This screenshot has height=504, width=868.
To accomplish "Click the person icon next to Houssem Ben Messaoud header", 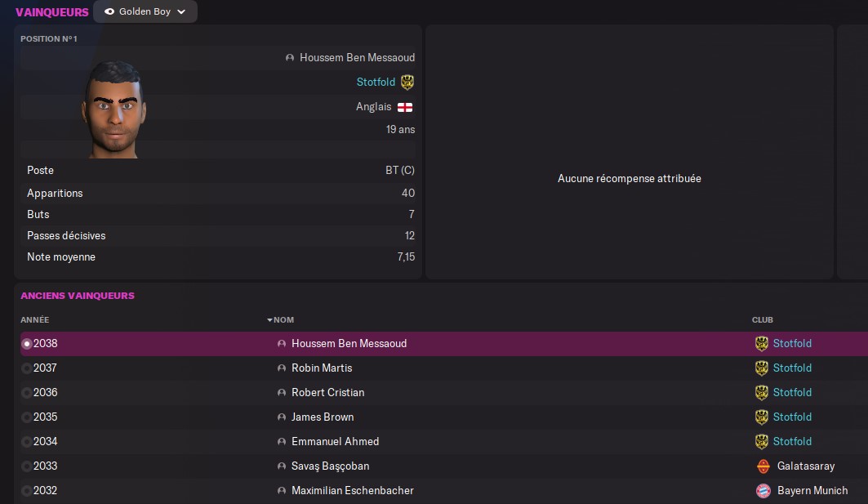I will 290,58.
